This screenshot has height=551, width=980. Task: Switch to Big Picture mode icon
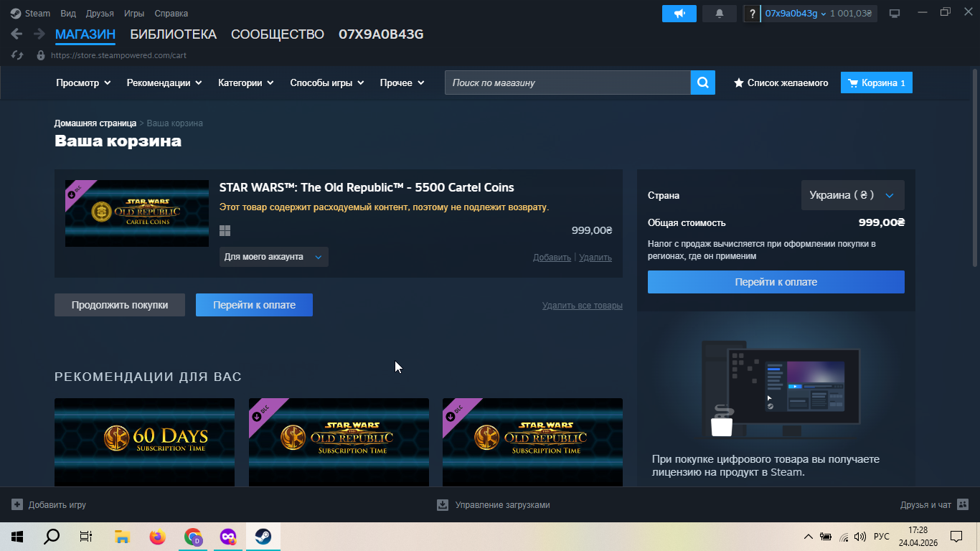point(895,14)
